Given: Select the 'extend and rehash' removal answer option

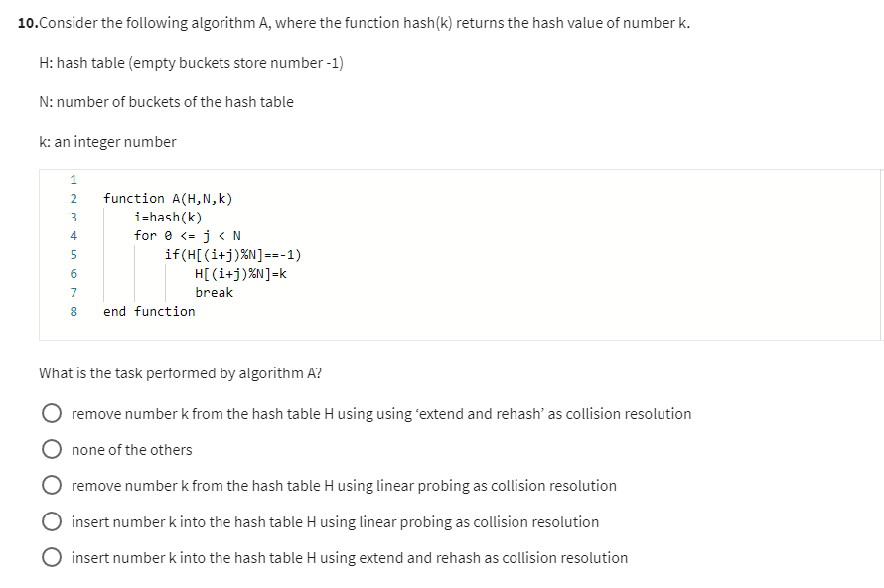Looking at the screenshot, I should (x=52, y=413).
